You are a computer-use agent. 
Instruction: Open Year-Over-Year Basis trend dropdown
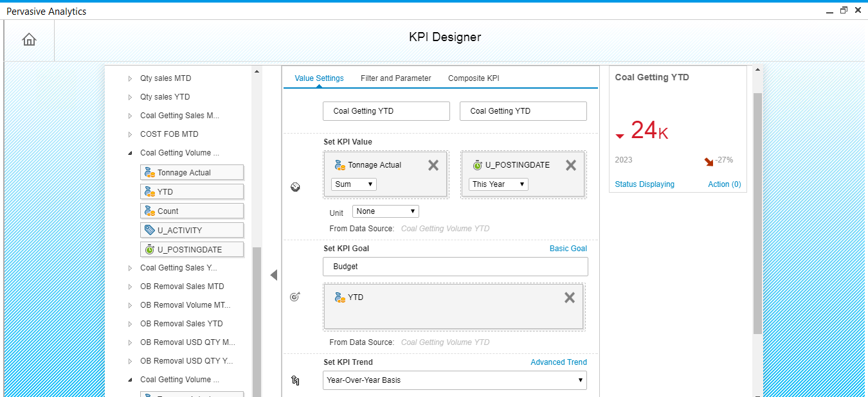point(455,380)
